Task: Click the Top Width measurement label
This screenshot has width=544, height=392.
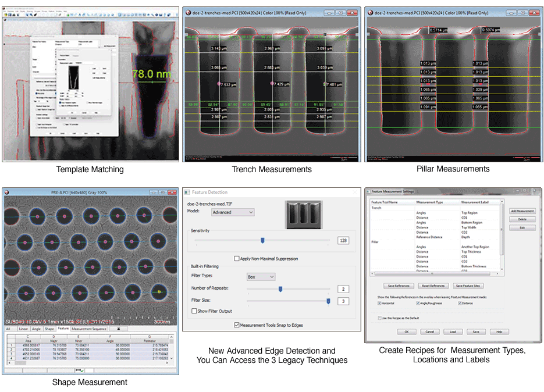Action: click(469, 227)
